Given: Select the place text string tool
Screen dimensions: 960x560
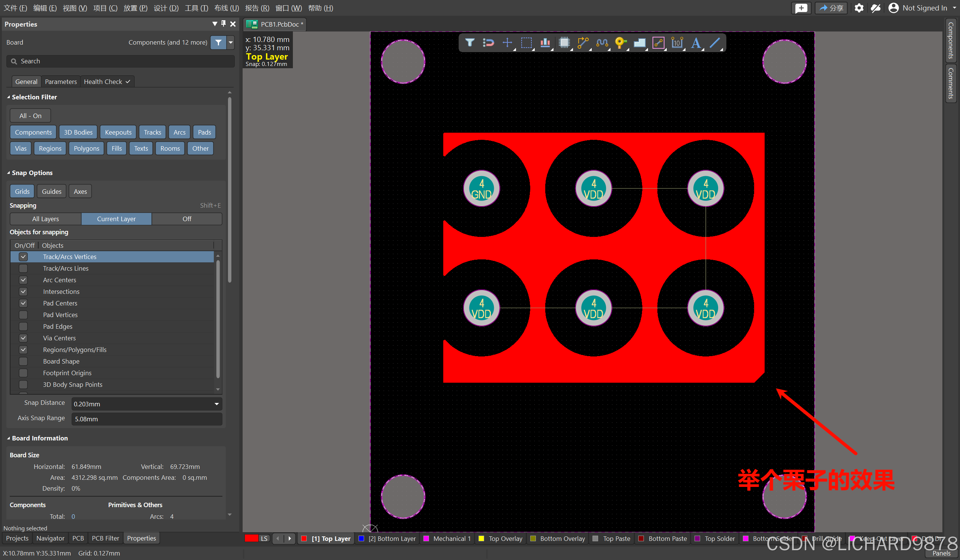Looking at the screenshot, I should (x=696, y=42).
